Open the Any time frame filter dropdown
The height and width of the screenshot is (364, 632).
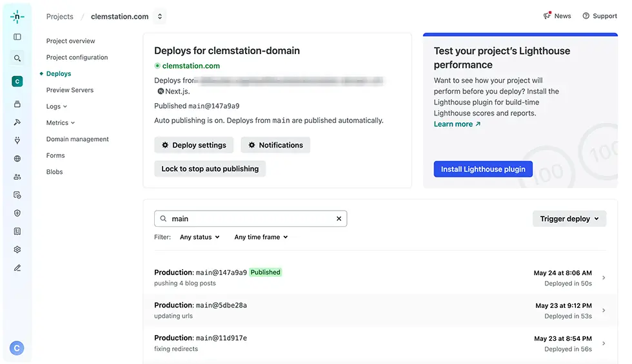[261, 237]
